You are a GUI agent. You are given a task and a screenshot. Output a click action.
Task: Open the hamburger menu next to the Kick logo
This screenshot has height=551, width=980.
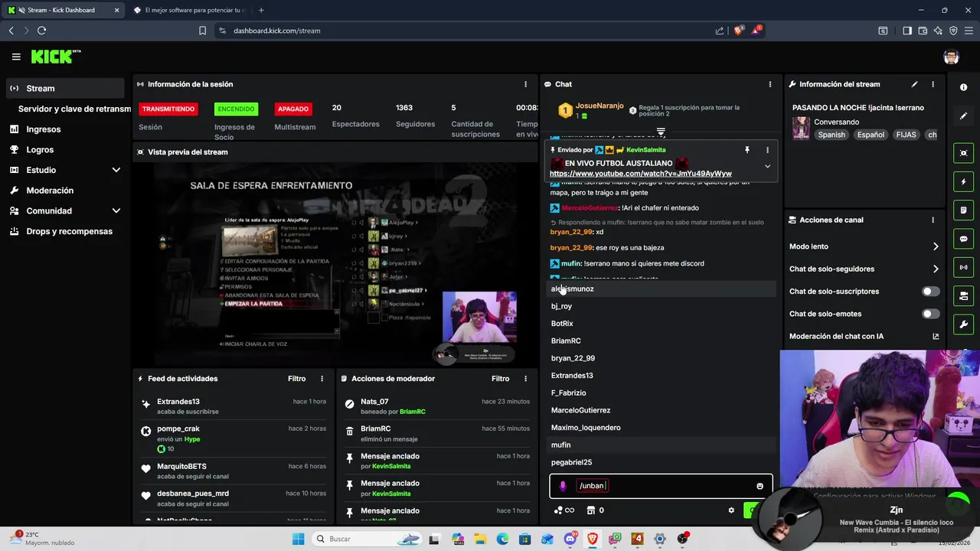(x=16, y=57)
